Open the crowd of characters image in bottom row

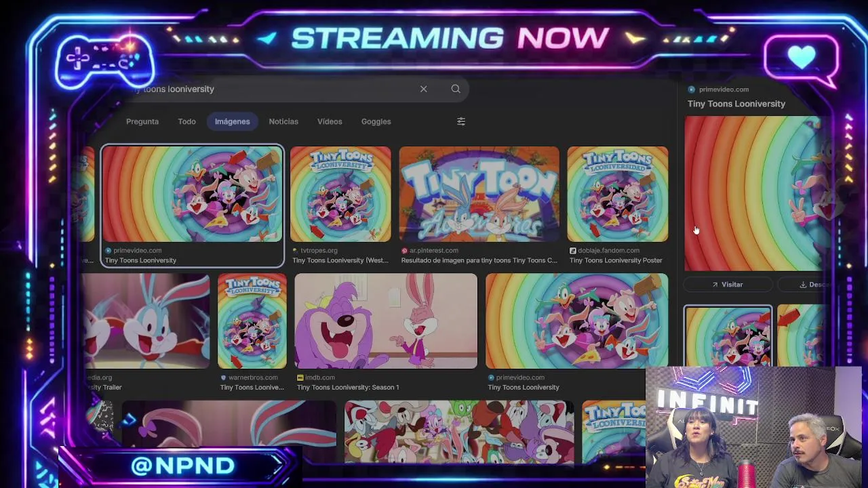(x=459, y=432)
